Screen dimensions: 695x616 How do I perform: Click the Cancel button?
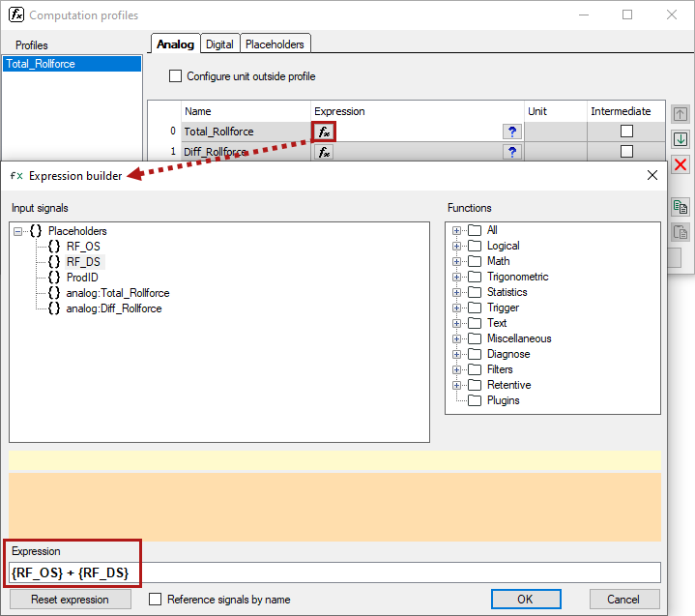(624, 600)
